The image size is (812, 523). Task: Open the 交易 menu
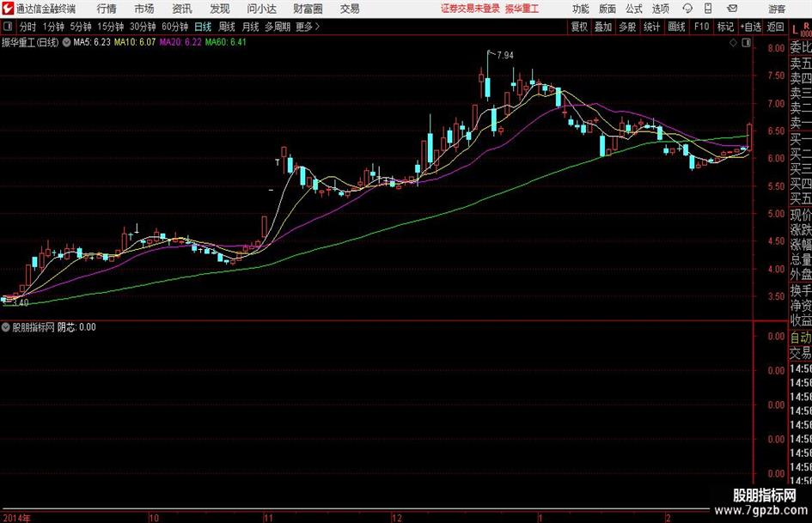pyautogui.click(x=350, y=9)
